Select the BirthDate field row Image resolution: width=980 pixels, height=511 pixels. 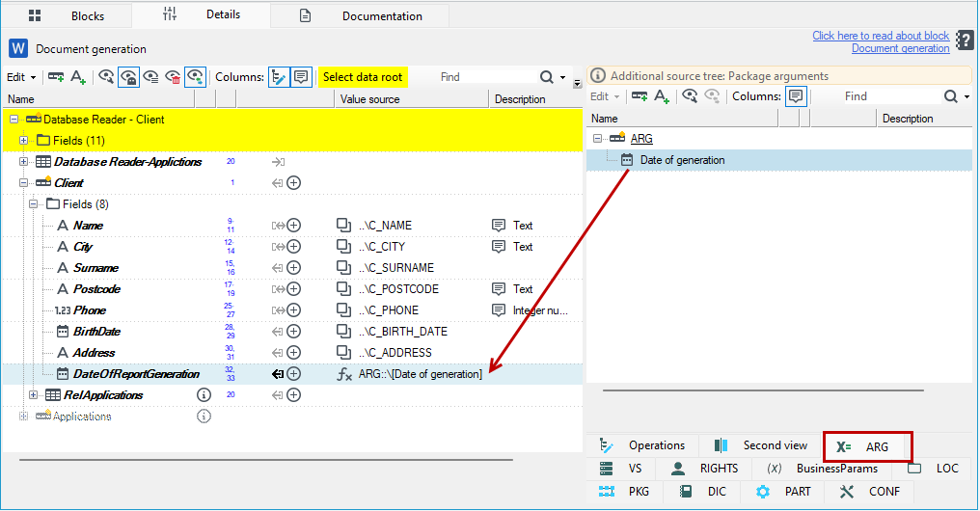click(292, 331)
